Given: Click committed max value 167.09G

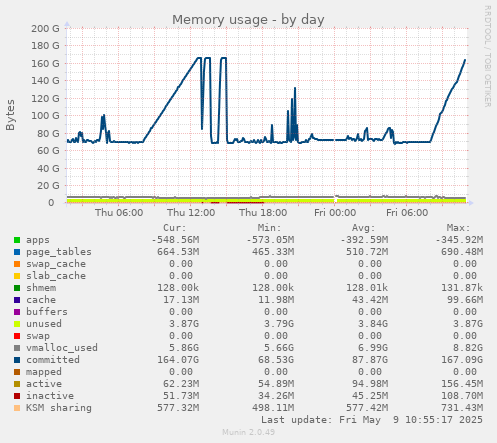Looking at the screenshot, I should click(462, 360).
